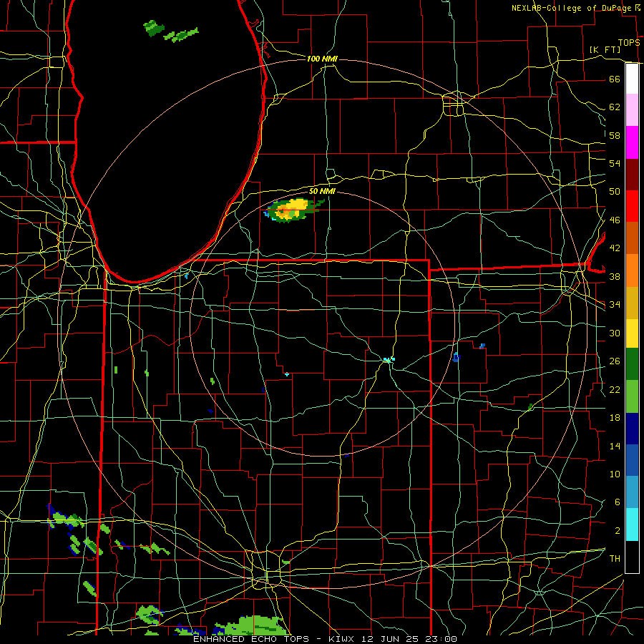644x644 pixels.
Task: Click the legend value 2
Action: pos(618,531)
